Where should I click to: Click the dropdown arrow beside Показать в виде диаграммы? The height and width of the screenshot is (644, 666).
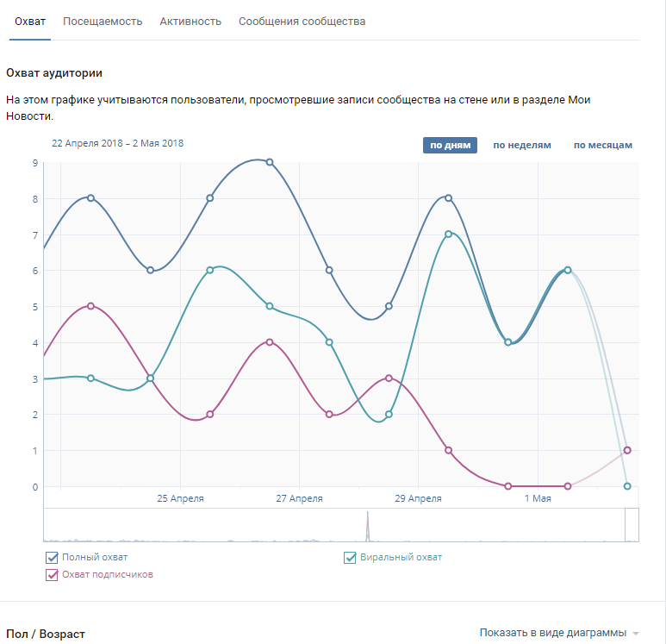click(636, 634)
